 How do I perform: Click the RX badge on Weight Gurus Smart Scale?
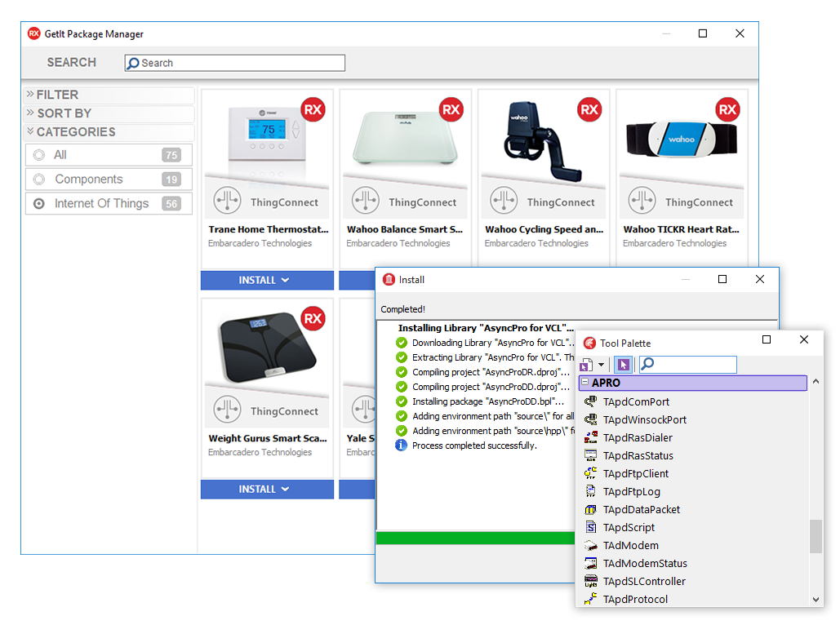coord(313,319)
